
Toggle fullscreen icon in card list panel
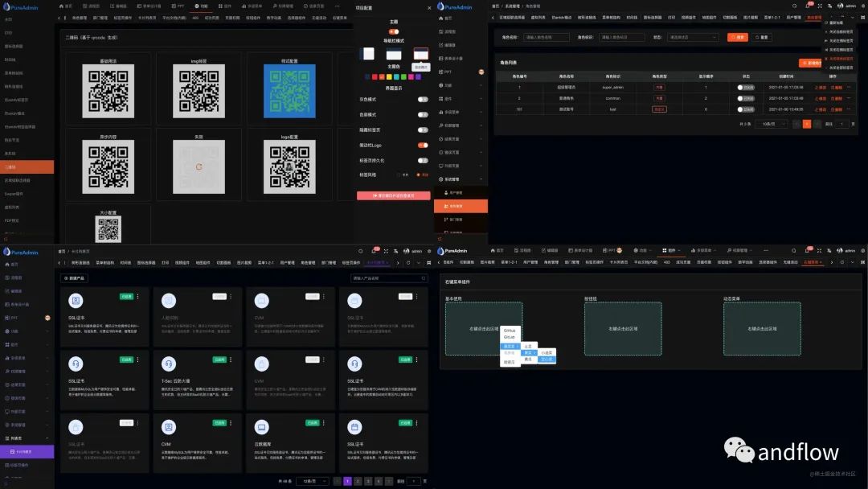pyautogui.click(x=386, y=251)
